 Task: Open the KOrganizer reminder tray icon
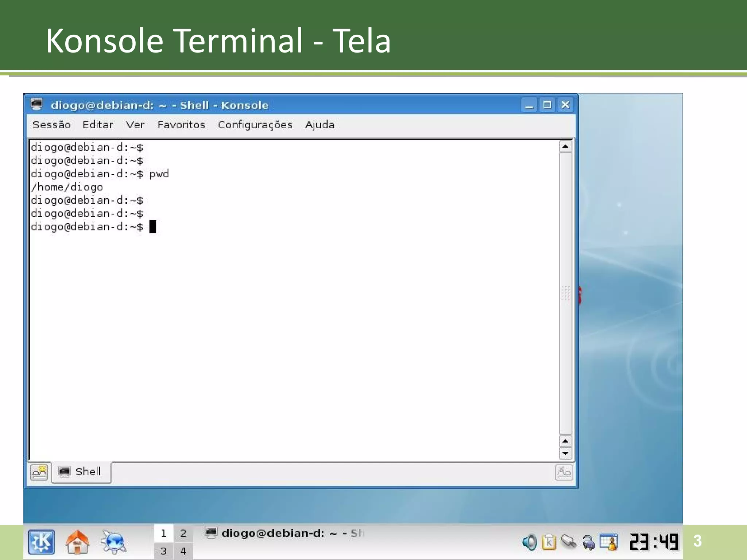[609, 542]
